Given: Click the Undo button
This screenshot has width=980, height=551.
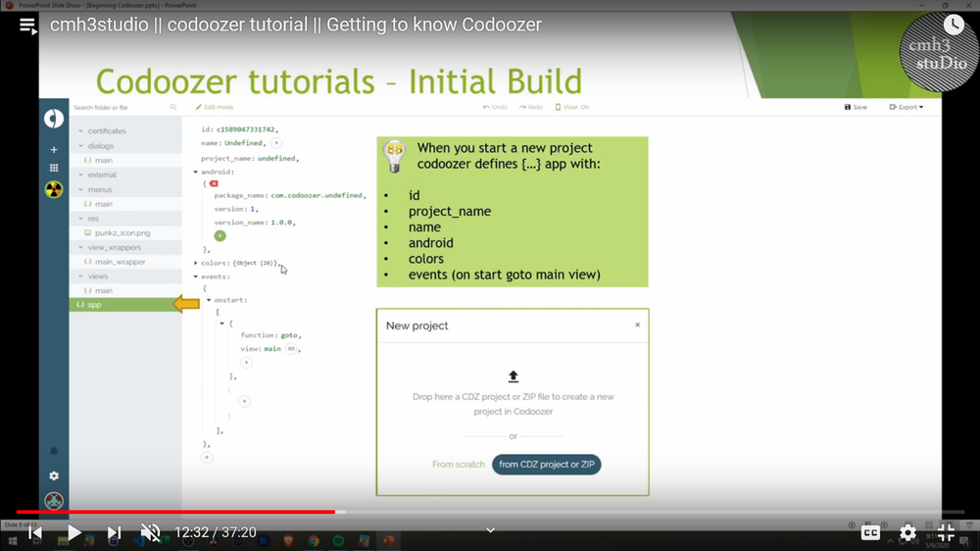Looking at the screenshot, I should (495, 107).
